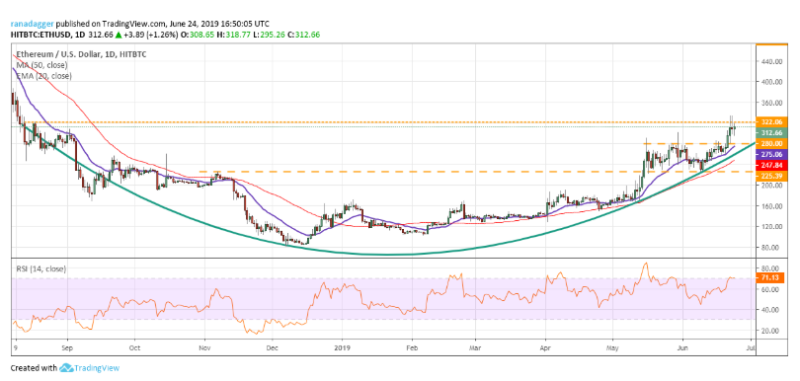This screenshot has width=800, height=381.
Task: Click the 20.00 tick on RSI axis
Action: point(771,331)
